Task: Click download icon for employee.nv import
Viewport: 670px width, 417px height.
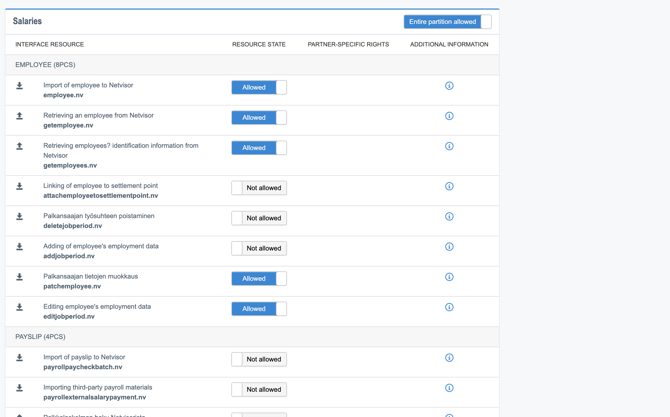Action: pos(19,86)
